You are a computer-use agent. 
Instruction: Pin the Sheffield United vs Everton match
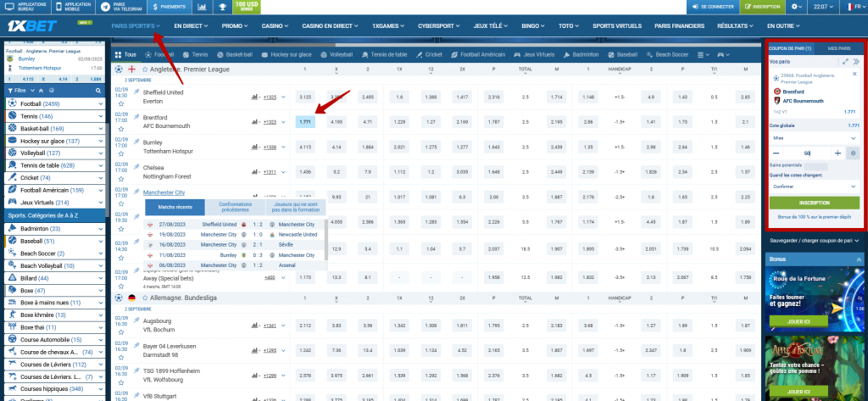(136, 92)
